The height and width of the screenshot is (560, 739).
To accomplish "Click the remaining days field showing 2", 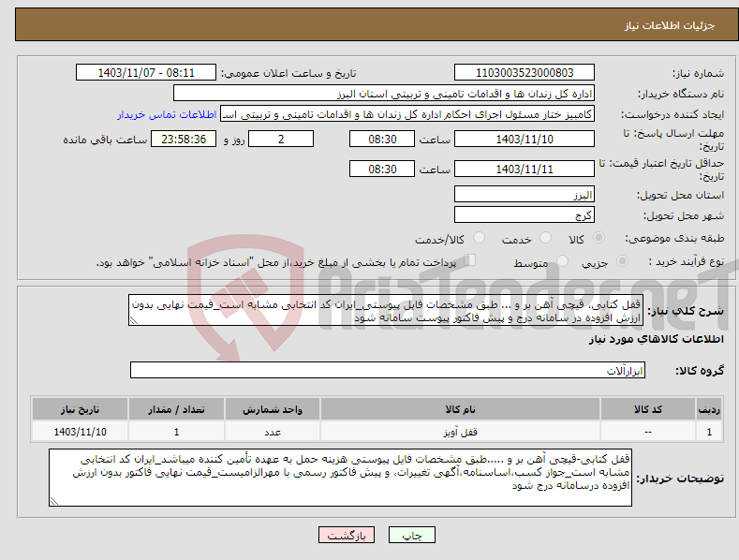I will click(x=281, y=139).
